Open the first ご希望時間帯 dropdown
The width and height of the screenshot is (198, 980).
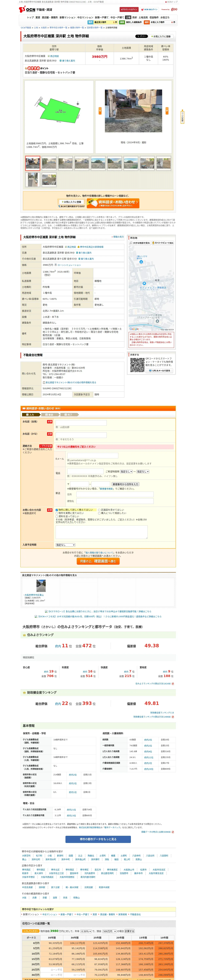(126, 471)
